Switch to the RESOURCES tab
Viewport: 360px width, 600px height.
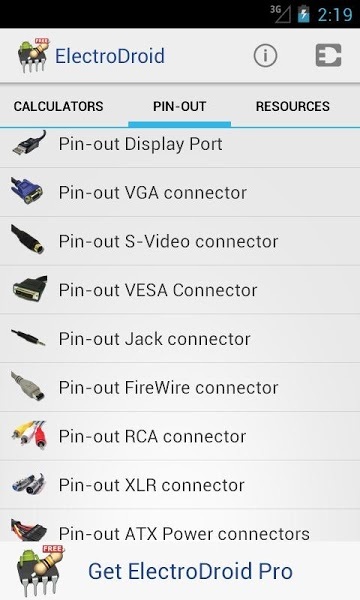coord(293,106)
